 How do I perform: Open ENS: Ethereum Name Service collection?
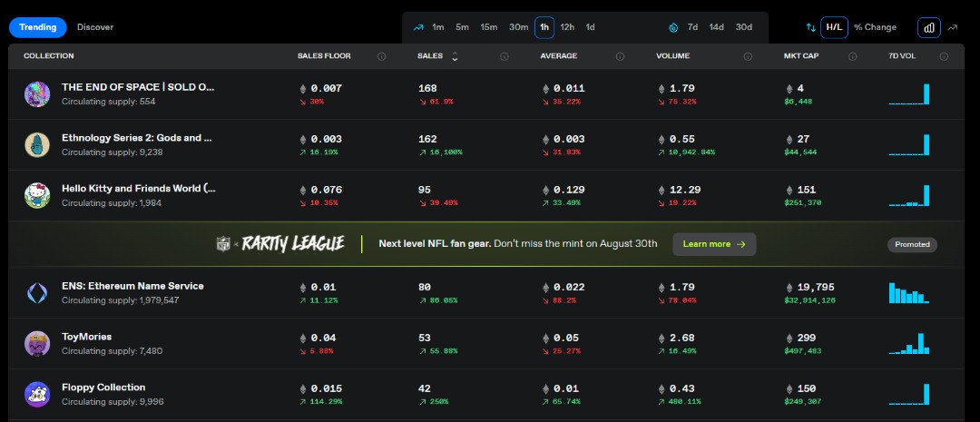[x=132, y=287]
